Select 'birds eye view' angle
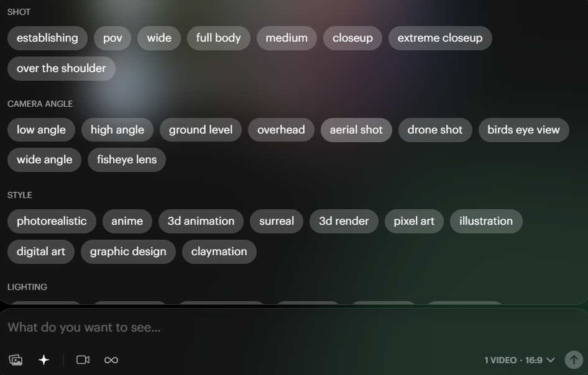This screenshot has height=375, width=588. [x=523, y=130]
